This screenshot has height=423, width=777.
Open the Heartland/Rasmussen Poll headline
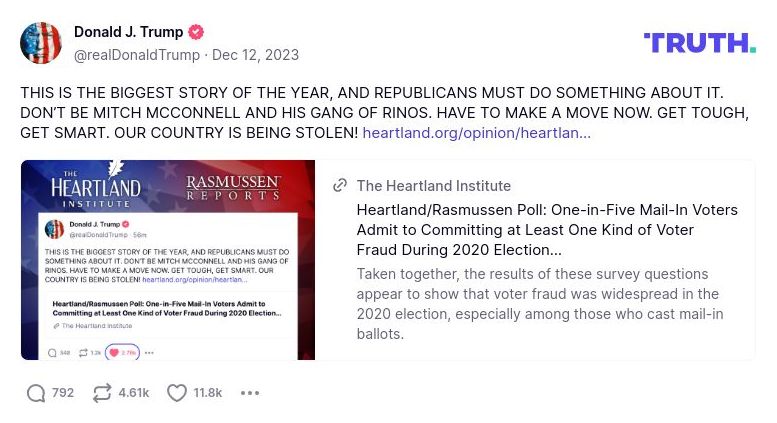pyautogui.click(x=546, y=229)
